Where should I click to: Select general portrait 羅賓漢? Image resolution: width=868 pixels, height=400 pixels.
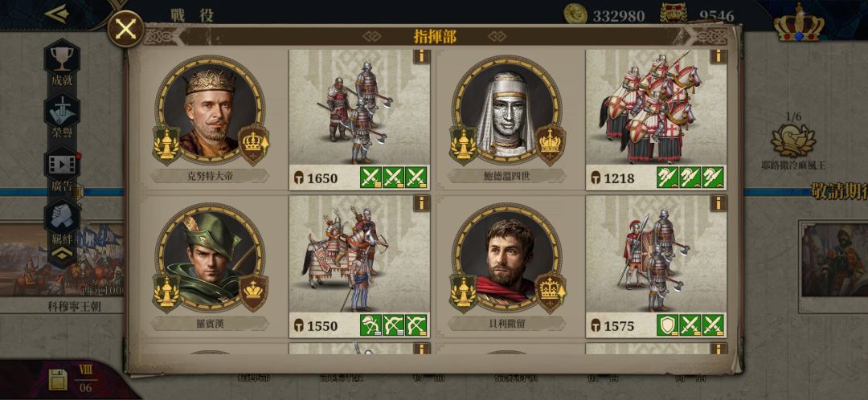[210, 255]
